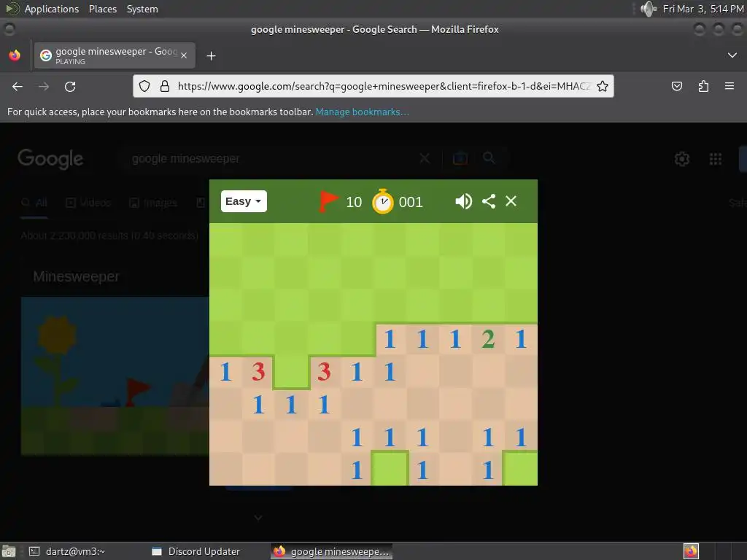The width and height of the screenshot is (747, 560).
Task: Go back to previous page
Action: pos(18,86)
